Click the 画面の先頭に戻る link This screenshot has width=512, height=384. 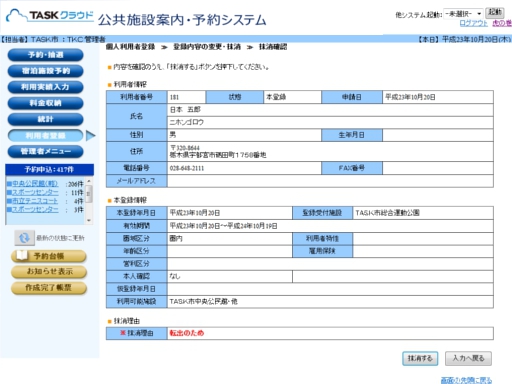click(x=466, y=380)
